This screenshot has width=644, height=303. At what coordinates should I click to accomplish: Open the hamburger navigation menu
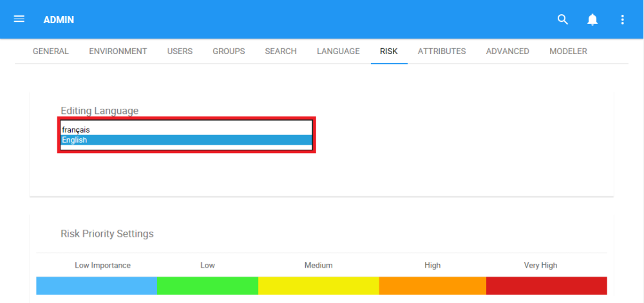coord(19,19)
